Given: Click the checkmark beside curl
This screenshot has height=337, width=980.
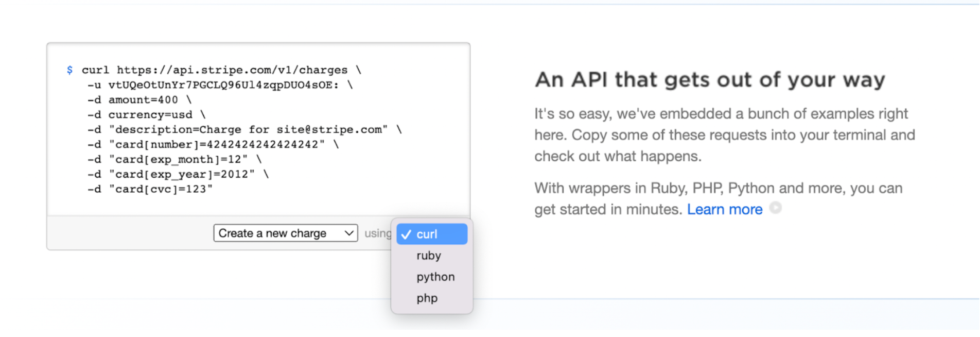Looking at the screenshot, I should [406, 234].
